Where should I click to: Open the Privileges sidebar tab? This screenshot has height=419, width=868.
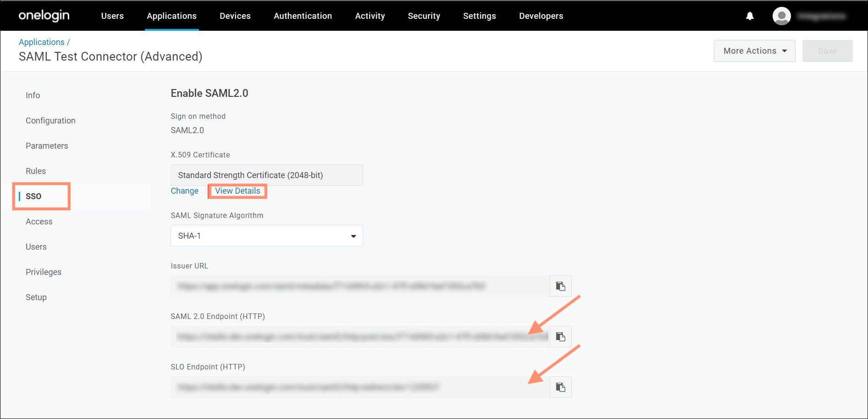[x=44, y=272]
